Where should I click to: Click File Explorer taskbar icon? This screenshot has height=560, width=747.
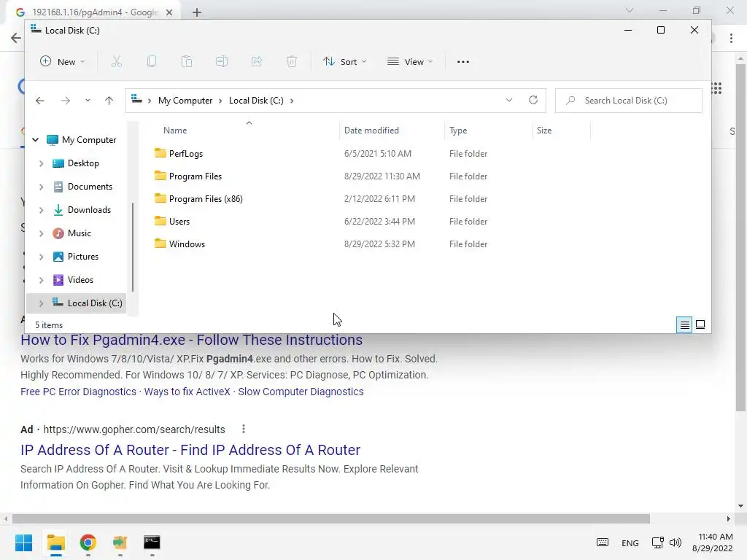(x=55, y=542)
